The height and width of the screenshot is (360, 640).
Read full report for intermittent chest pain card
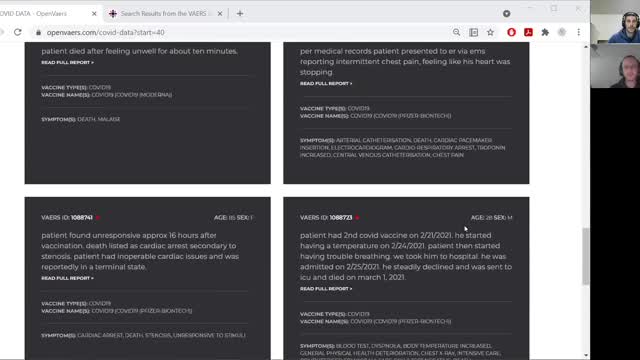(326, 83)
